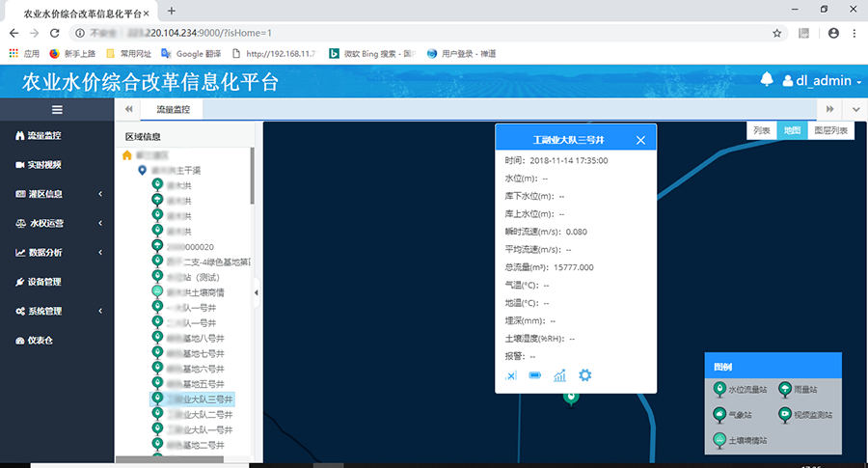Toggle the 图层列表 layer list
Viewport: 868px width, 468px height.
click(829, 130)
